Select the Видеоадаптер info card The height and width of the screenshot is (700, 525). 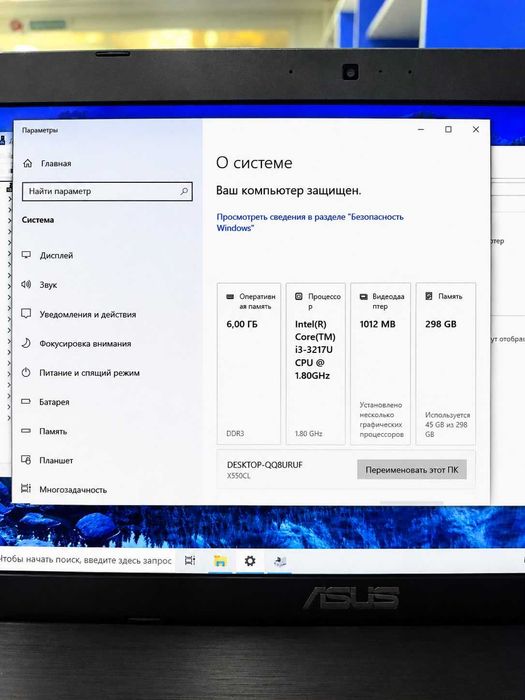(x=380, y=363)
